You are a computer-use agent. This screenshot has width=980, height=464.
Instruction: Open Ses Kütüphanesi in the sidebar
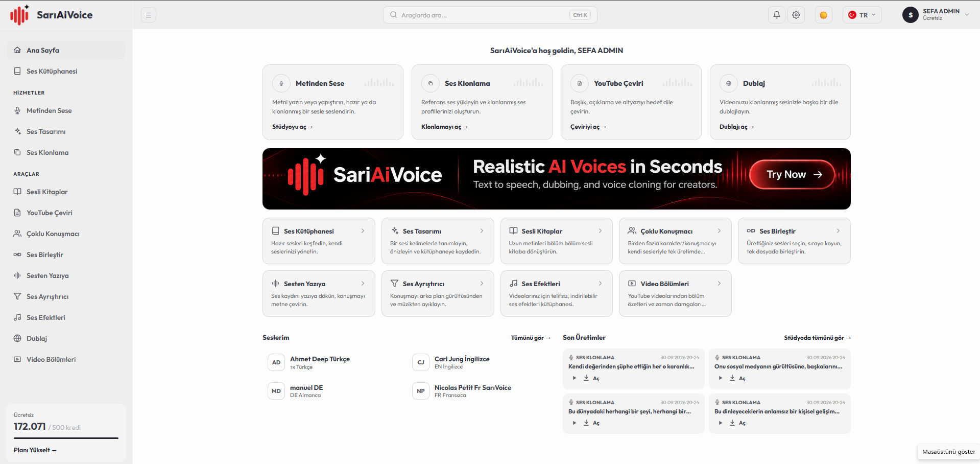click(x=66, y=71)
